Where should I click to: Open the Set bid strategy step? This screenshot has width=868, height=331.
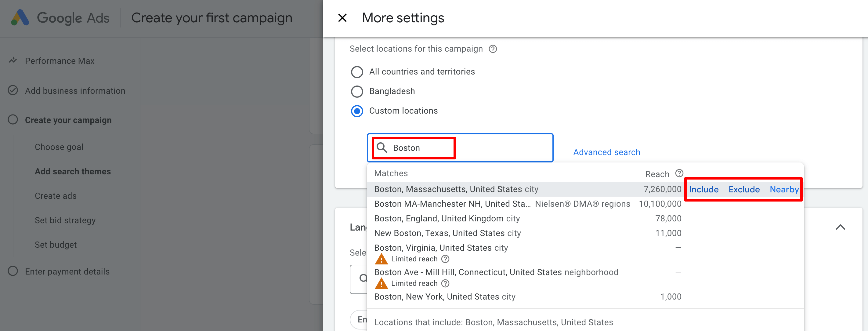click(x=65, y=220)
